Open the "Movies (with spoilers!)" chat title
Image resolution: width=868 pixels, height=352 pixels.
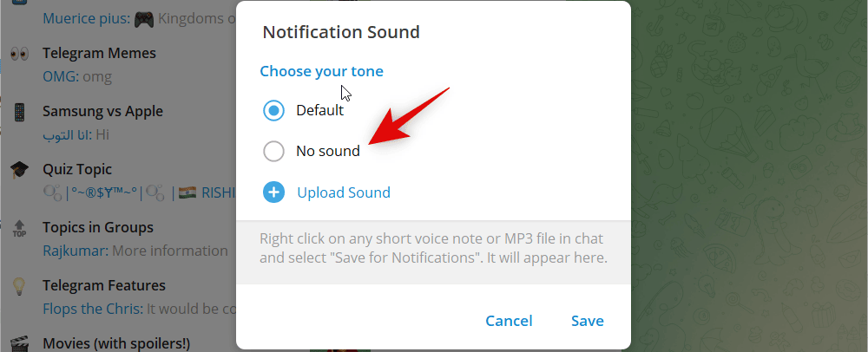click(x=116, y=343)
